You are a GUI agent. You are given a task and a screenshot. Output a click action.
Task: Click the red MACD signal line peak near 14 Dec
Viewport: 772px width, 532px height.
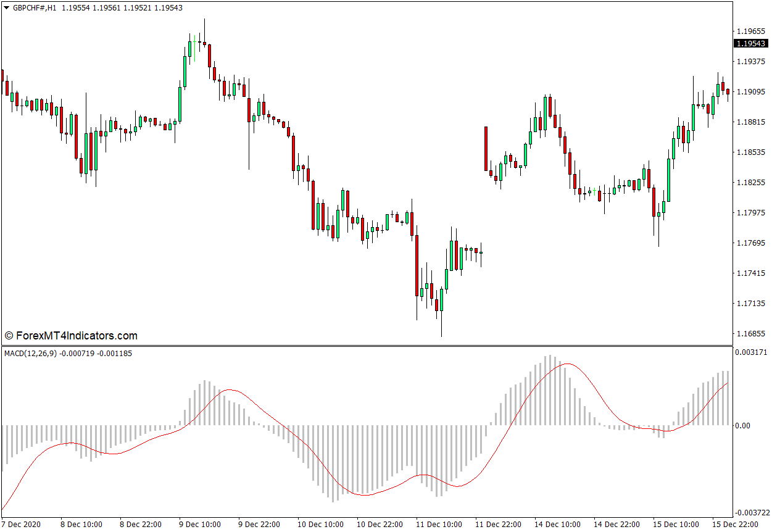click(565, 364)
